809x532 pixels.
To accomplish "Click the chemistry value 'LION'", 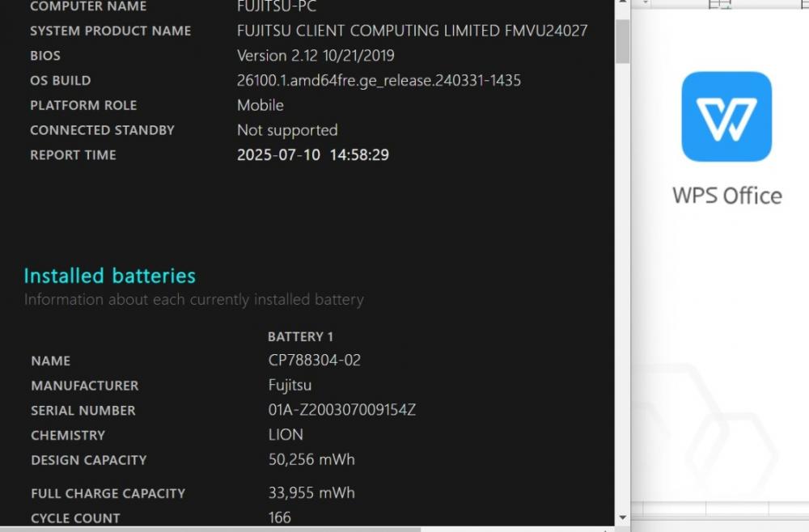I will coord(286,434).
